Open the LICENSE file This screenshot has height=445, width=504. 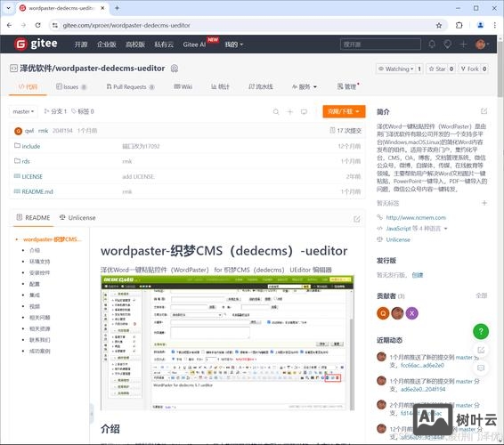coord(32,177)
